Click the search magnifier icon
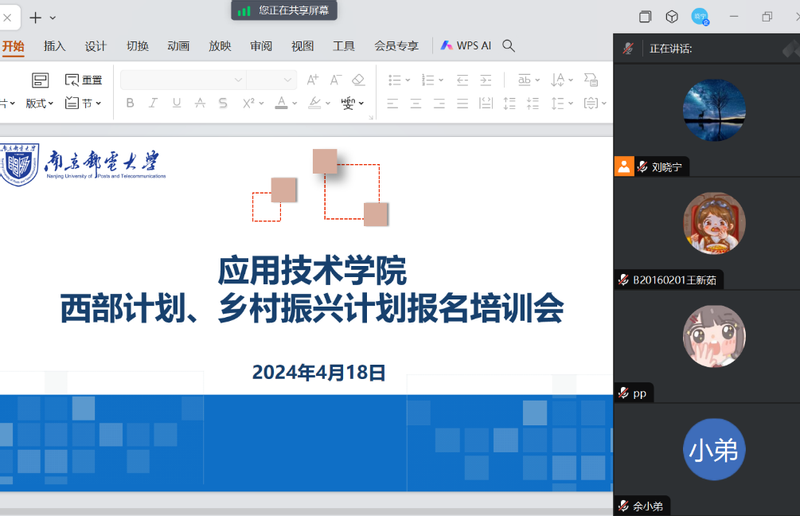Screen dimensions: 800x516 tap(508, 46)
